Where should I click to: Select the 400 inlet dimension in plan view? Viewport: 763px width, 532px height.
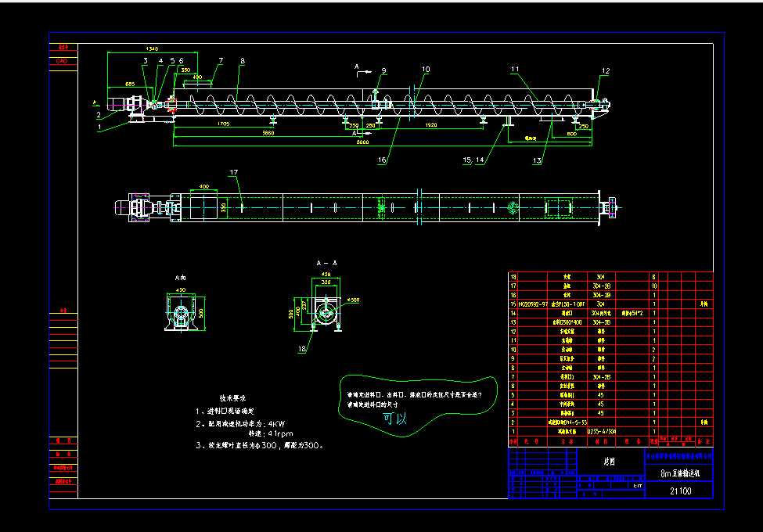click(x=204, y=186)
